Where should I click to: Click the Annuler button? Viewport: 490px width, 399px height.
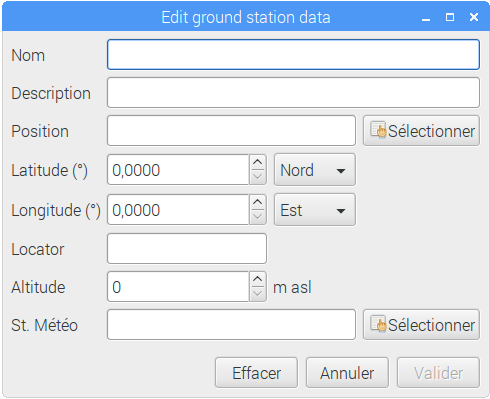click(x=347, y=373)
